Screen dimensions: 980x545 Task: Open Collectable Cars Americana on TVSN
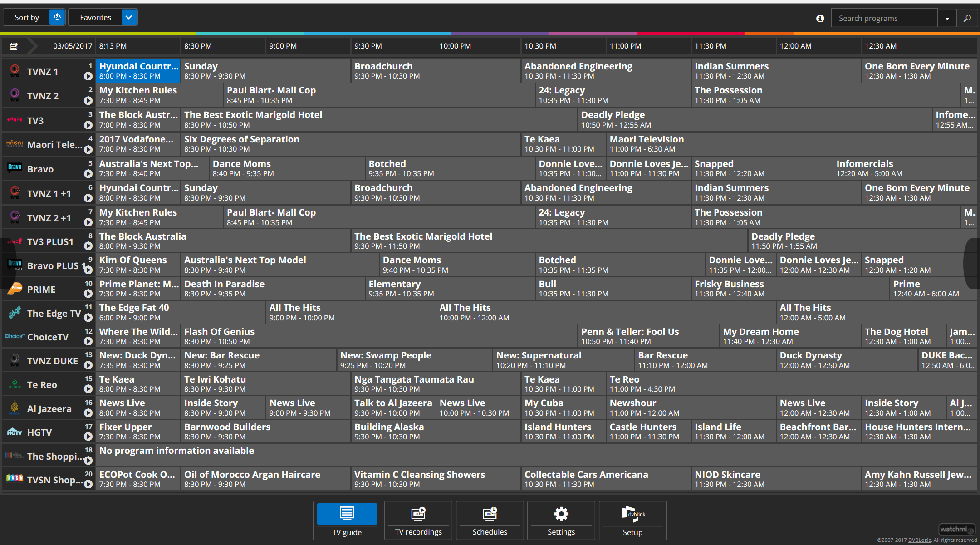pyautogui.click(x=606, y=479)
